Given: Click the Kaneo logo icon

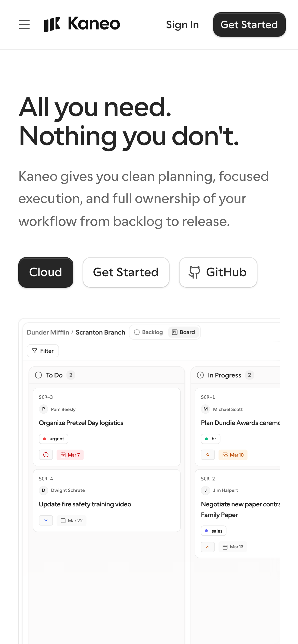Looking at the screenshot, I should tap(52, 24).
